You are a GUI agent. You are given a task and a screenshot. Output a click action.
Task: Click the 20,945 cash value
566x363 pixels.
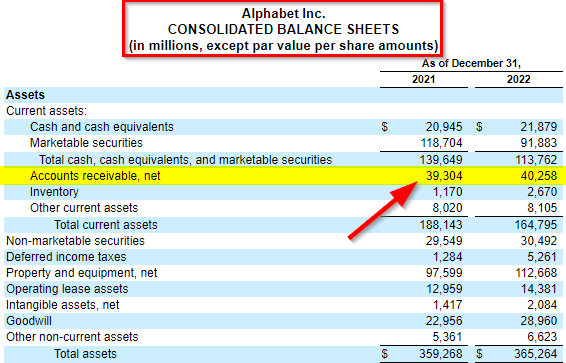[444, 127]
